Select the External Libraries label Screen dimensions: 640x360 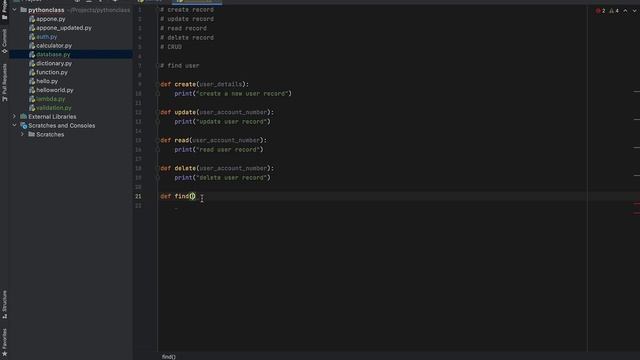[52, 117]
